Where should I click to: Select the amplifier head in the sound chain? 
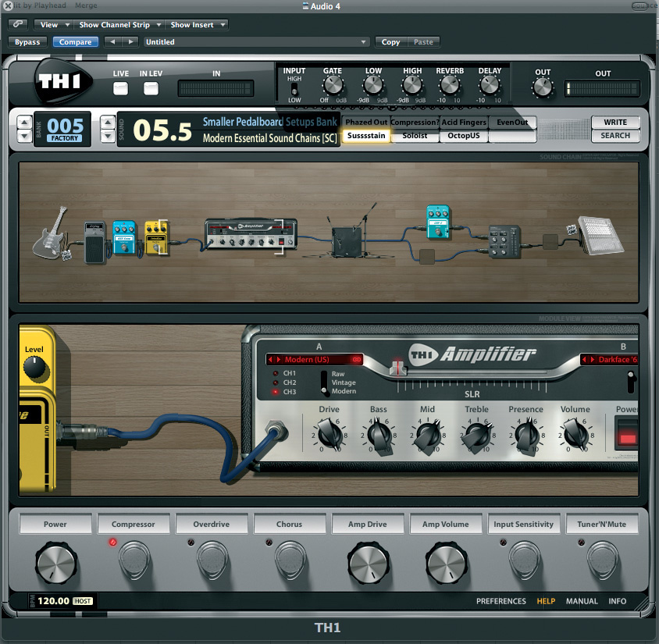pos(251,234)
